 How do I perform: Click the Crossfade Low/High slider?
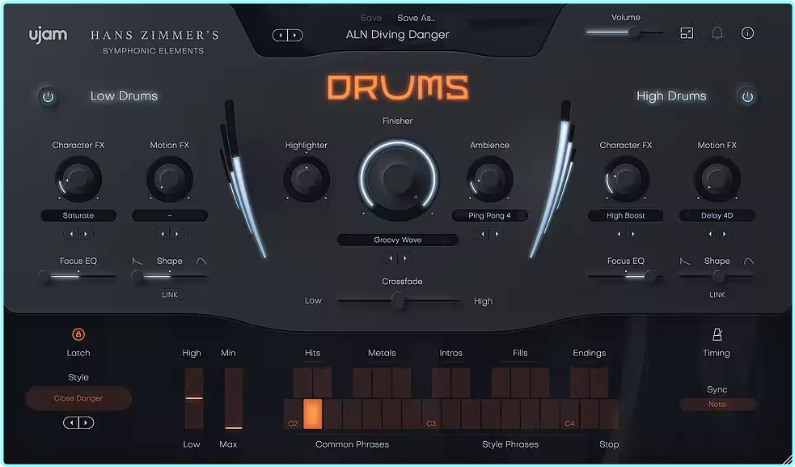point(399,301)
